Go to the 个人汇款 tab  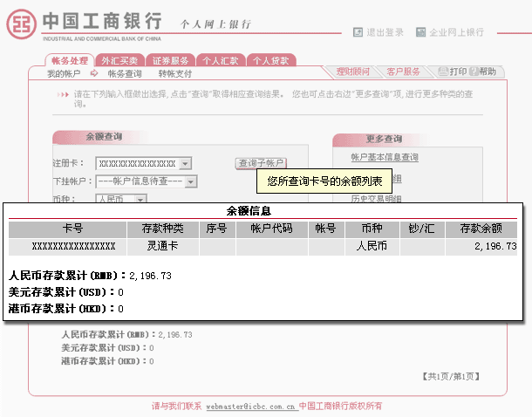[220, 61]
